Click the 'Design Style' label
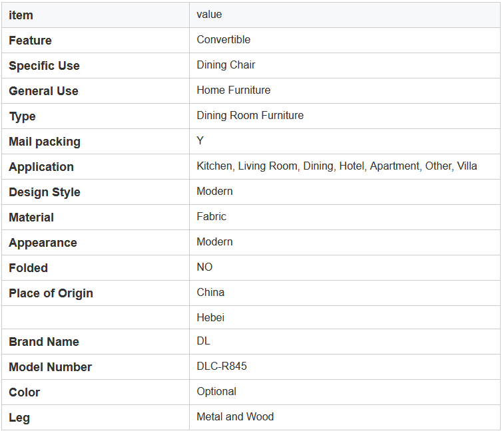Image resolution: width=504 pixels, height=433 pixels. pos(45,192)
